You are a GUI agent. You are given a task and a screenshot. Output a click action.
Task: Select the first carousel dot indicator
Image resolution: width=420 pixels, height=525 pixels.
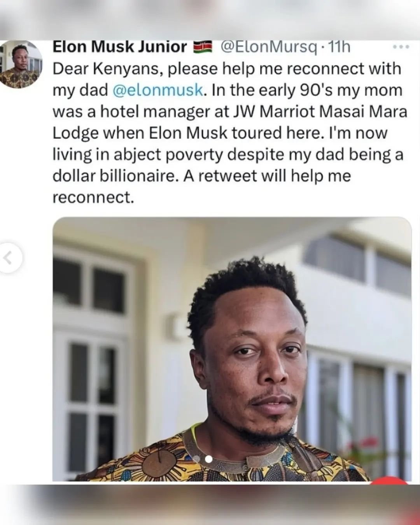click(x=197, y=459)
